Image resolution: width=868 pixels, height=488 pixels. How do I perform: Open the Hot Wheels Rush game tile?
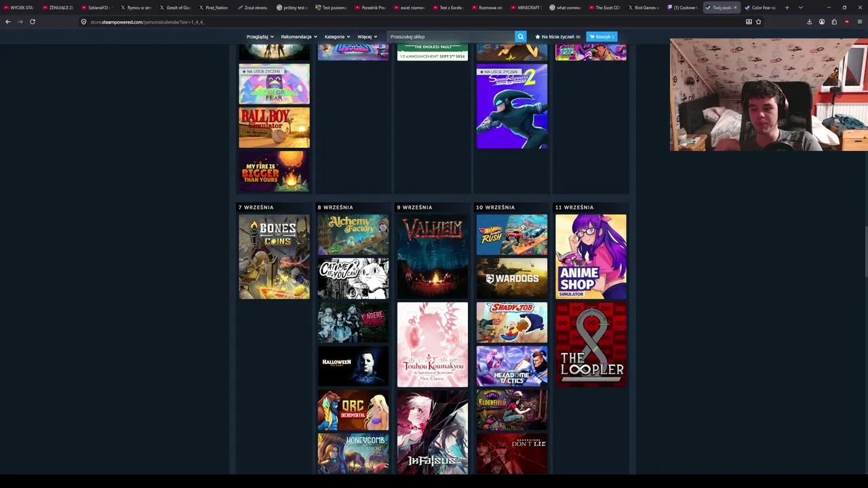click(x=512, y=235)
